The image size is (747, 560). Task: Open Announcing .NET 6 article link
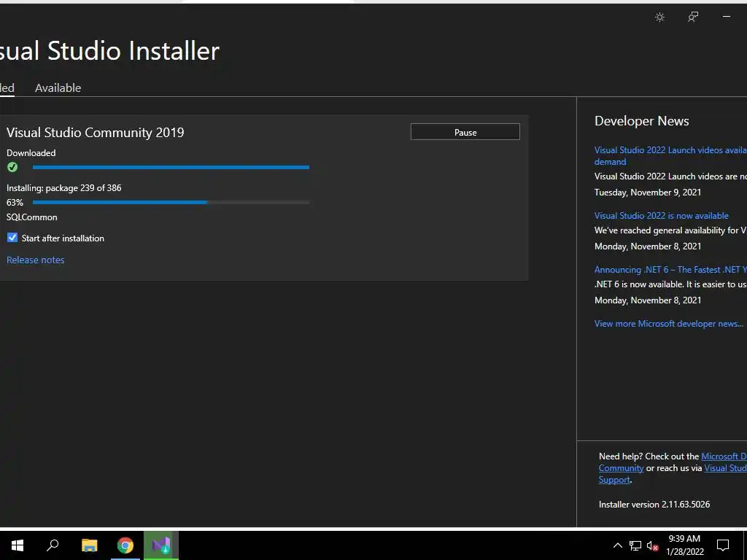click(x=670, y=270)
